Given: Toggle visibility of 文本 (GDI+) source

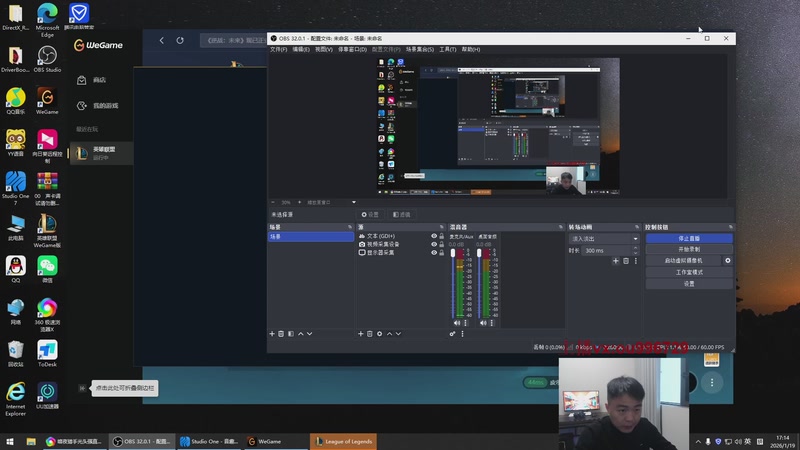Looking at the screenshot, I should click(434, 236).
